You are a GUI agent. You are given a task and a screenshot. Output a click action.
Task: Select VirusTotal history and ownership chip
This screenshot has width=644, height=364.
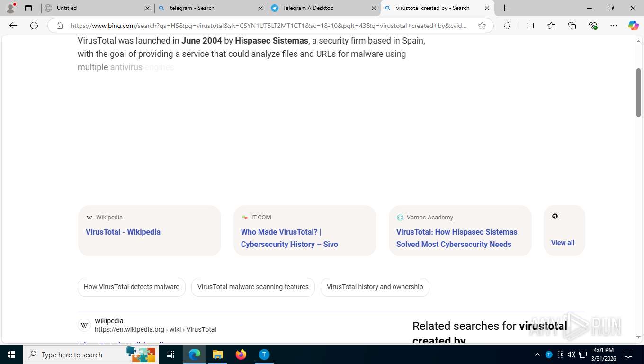(x=375, y=287)
